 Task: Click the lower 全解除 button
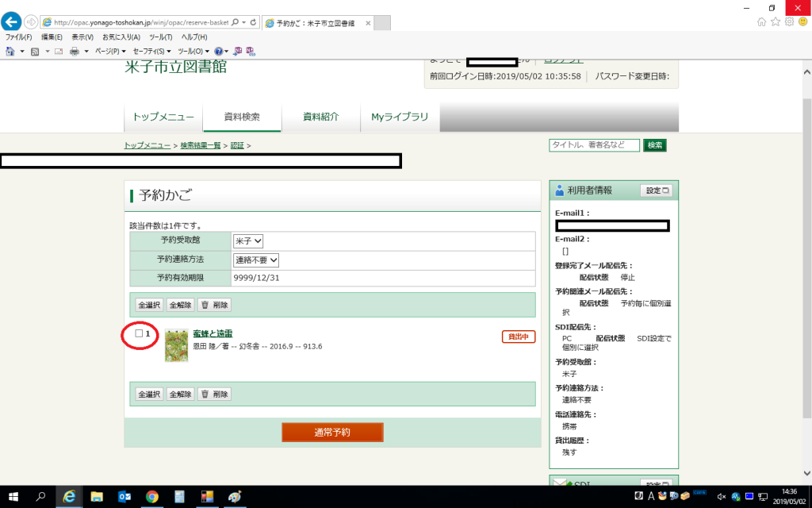pos(180,394)
